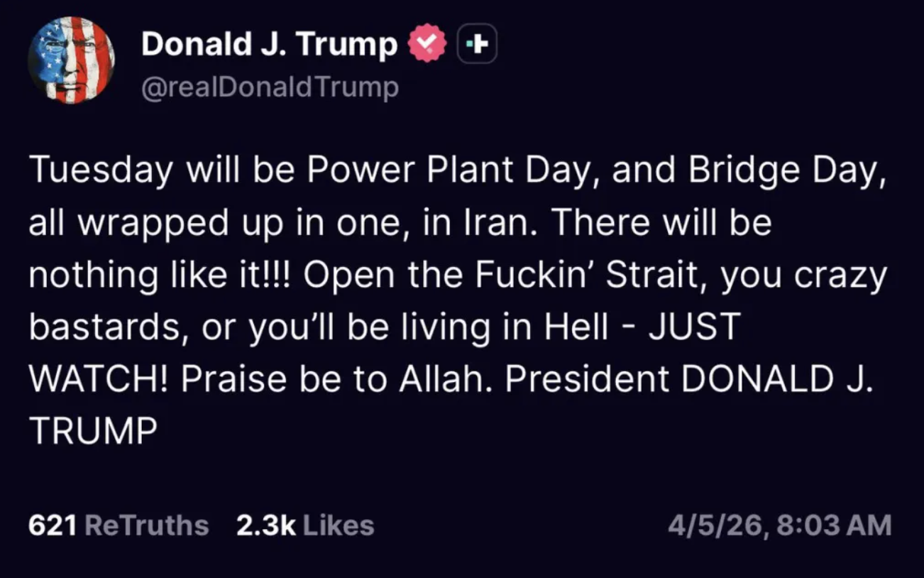This screenshot has height=578, width=924.
Task: Open the Likes label
Action: (338, 525)
